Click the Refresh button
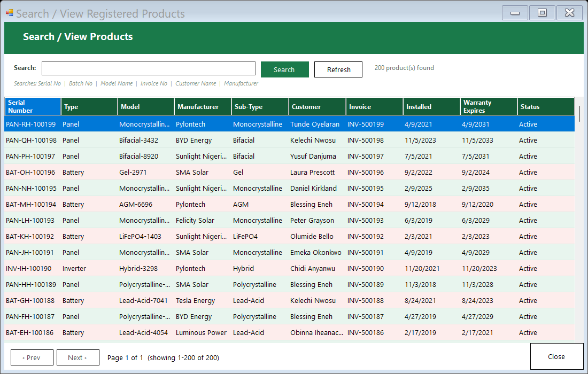 [338, 69]
